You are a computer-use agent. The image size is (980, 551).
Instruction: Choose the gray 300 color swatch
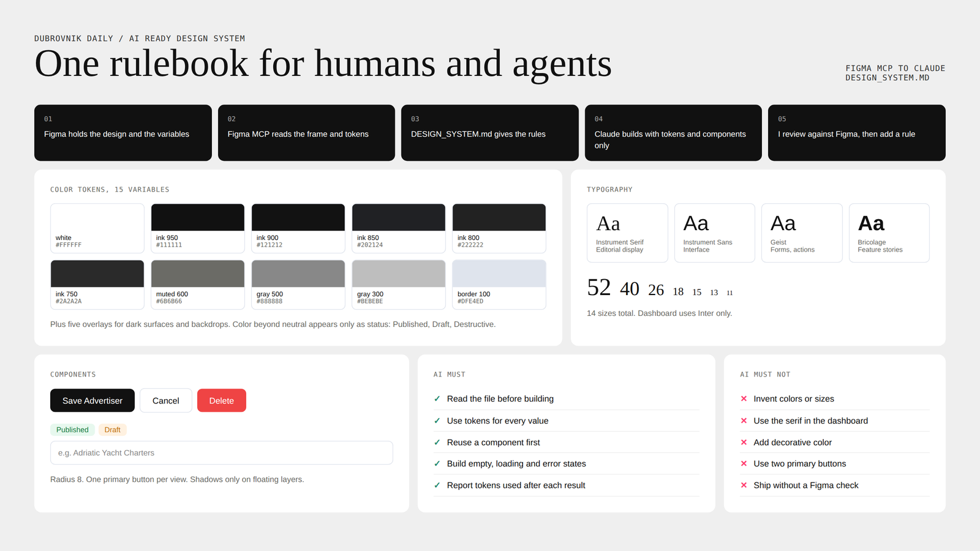pyautogui.click(x=399, y=285)
